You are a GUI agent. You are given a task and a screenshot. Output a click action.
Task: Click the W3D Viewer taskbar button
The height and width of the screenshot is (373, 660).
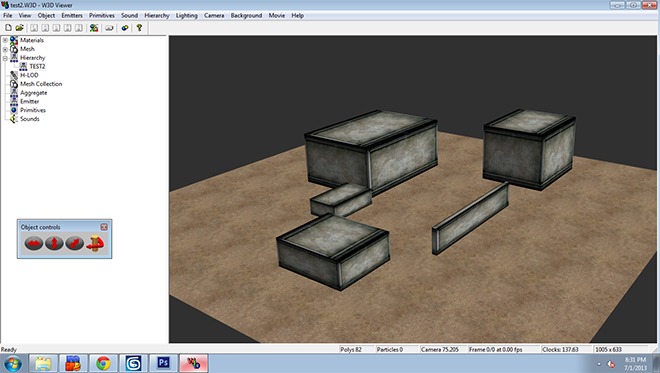(194, 363)
